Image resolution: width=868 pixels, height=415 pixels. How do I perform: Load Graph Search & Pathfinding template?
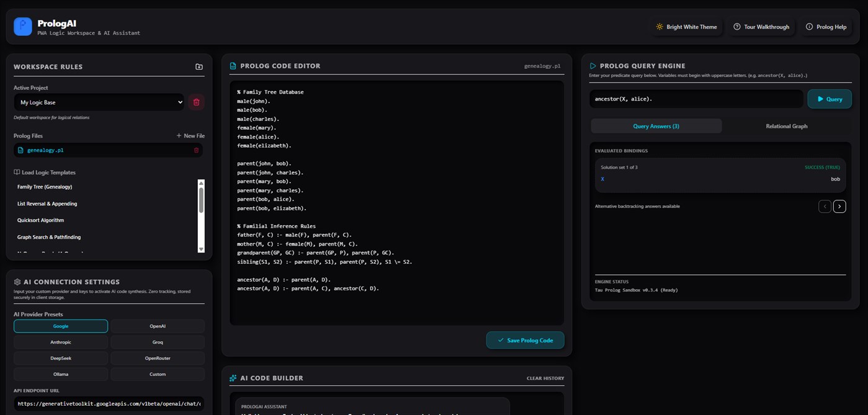[49, 237]
